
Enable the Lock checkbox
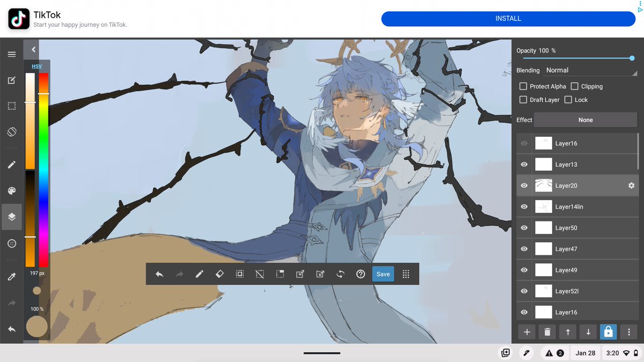tap(568, 99)
